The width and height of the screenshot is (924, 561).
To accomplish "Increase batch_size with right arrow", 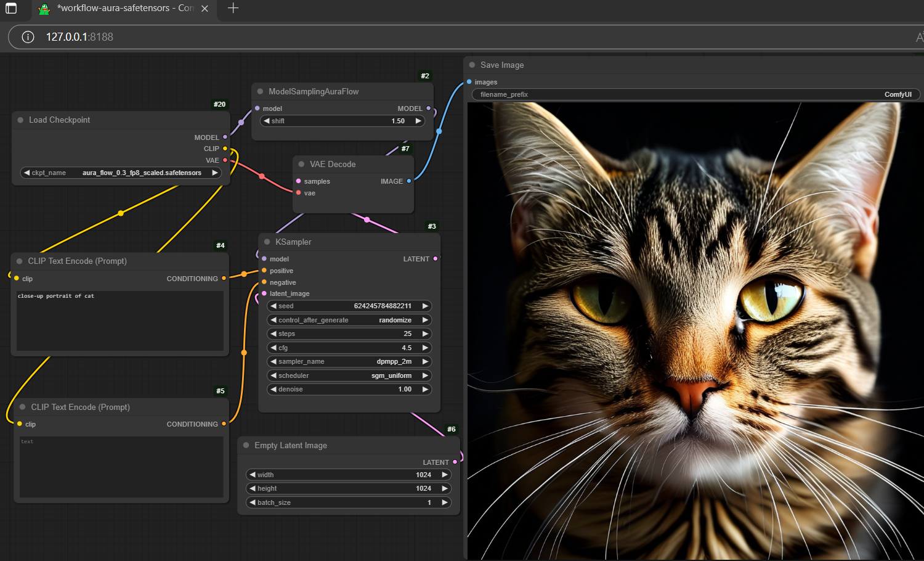I will point(445,502).
